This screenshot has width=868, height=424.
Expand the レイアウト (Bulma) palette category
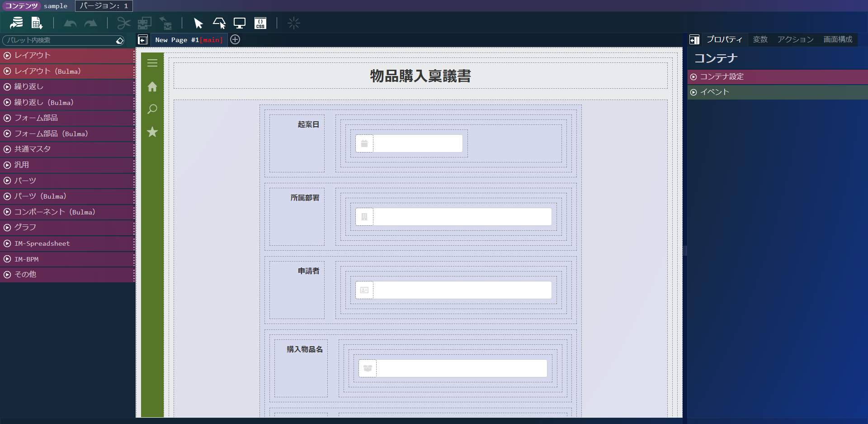coord(67,71)
